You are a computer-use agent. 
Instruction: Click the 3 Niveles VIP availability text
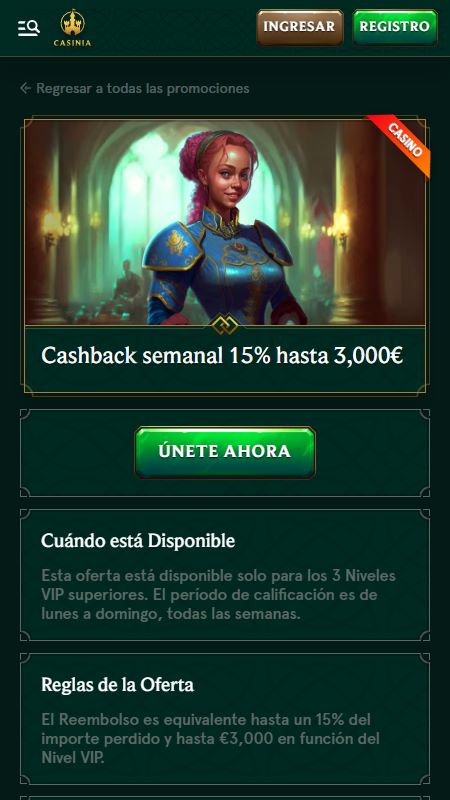tap(218, 595)
